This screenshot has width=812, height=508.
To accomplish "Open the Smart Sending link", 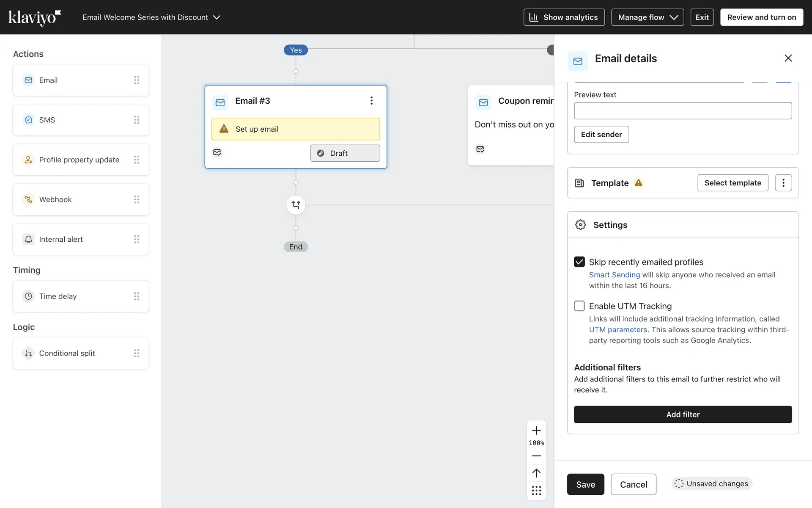I will click(x=614, y=275).
